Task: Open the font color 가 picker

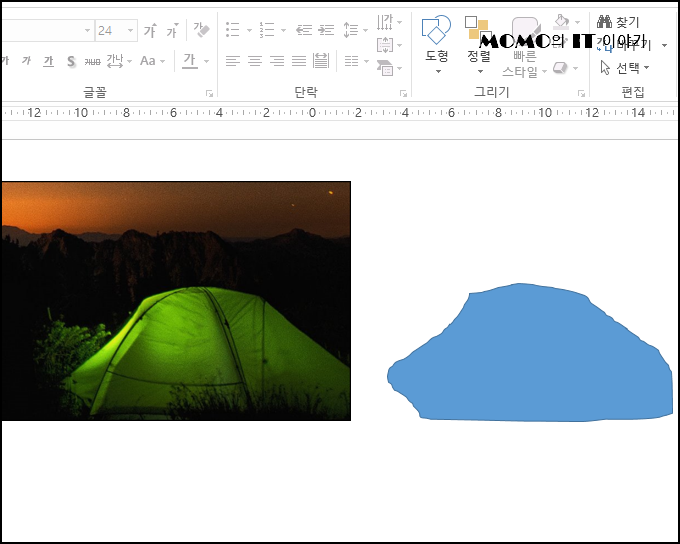Action: (x=207, y=61)
